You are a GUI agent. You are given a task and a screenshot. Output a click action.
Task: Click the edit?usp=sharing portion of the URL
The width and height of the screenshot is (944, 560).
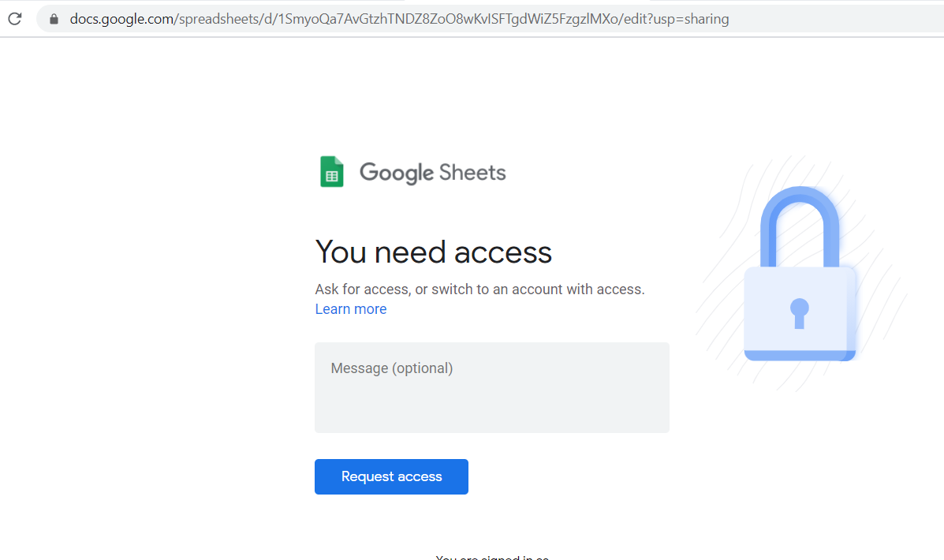(676, 19)
